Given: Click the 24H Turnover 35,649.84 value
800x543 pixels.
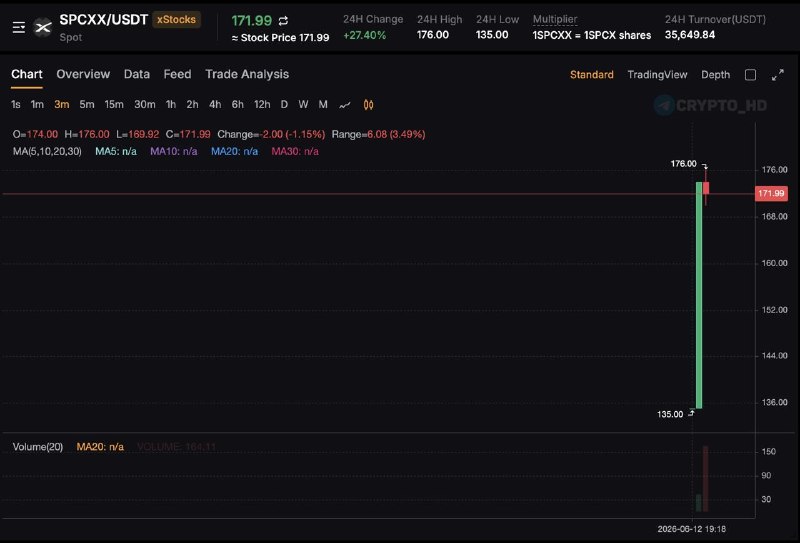Looking at the screenshot, I should (690, 35).
